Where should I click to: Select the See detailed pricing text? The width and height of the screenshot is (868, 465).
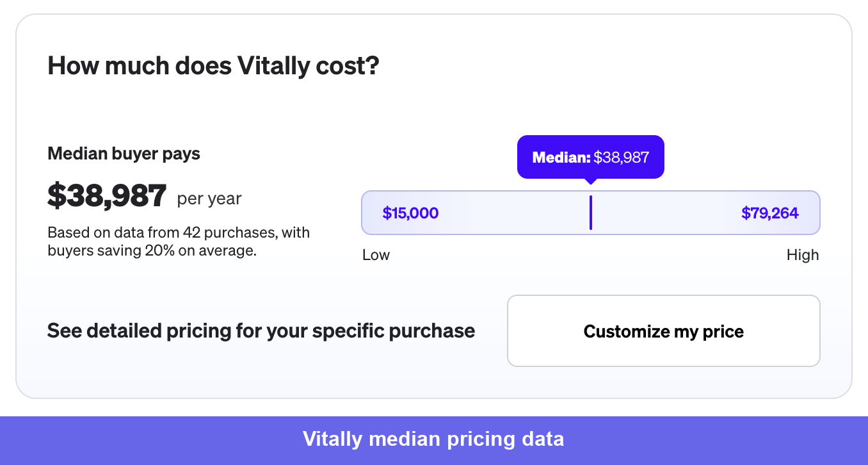(x=261, y=330)
